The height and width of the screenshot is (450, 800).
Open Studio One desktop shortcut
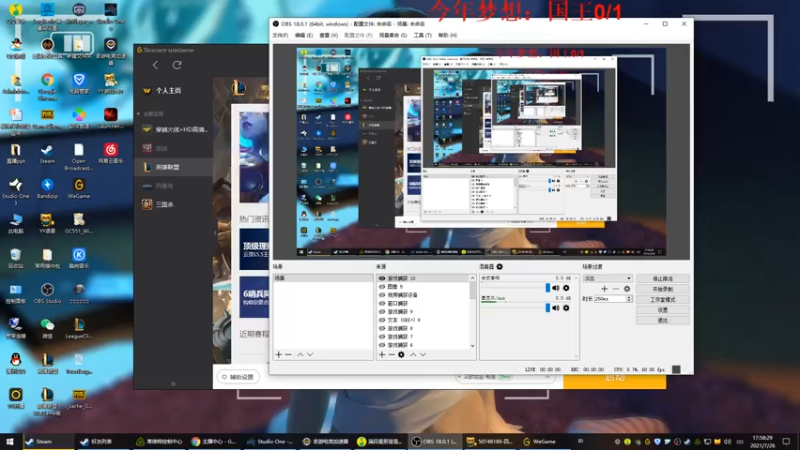point(15,192)
